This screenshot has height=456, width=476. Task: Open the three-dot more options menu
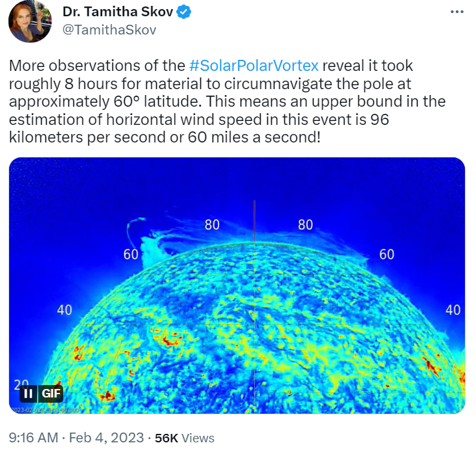click(457, 12)
